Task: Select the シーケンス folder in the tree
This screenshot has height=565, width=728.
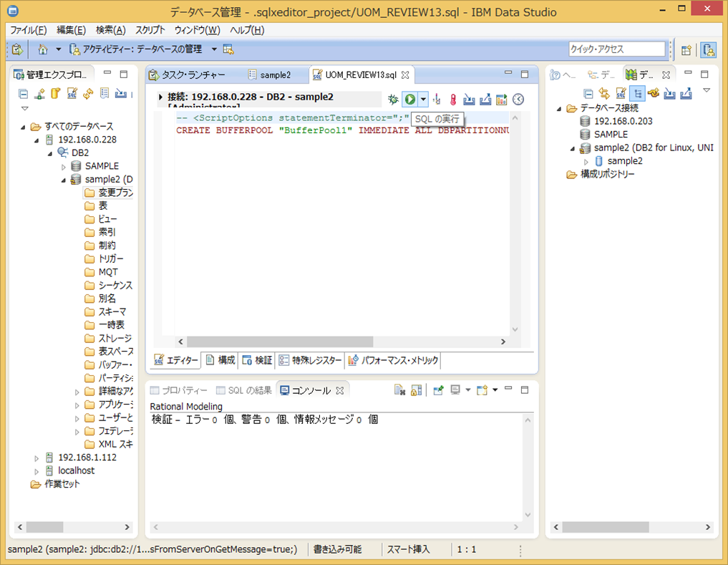Action: point(109,285)
